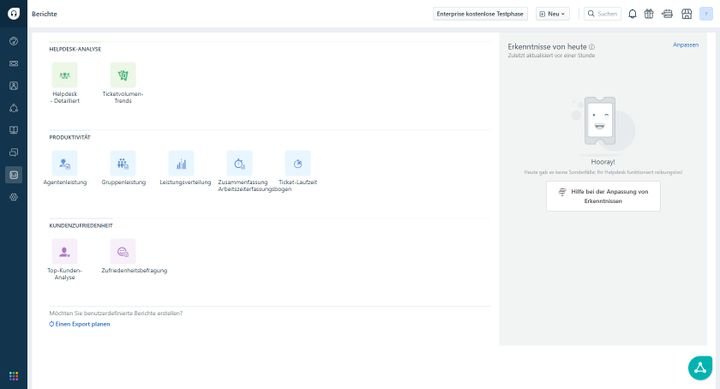Expand the Neu dropdown menu
720x389 pixels.
tap(552, 14)
